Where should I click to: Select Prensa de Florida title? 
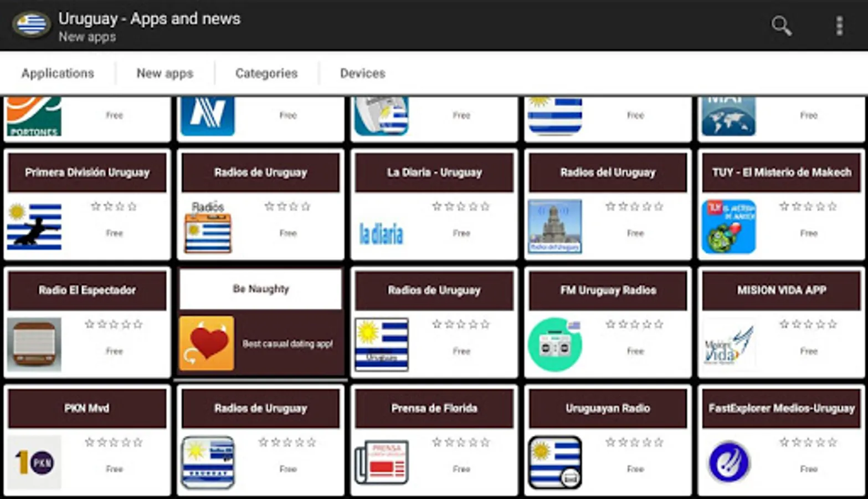(x=434, y=408)
